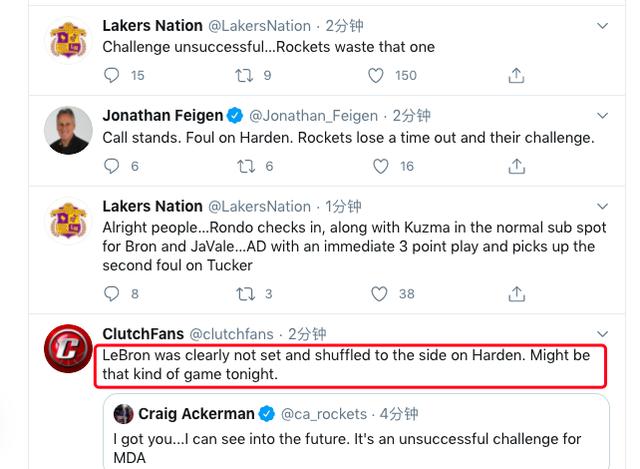640x469 pixels.
Task: Visit the ClutchFans profile name
Action: (x=142, y=334)
